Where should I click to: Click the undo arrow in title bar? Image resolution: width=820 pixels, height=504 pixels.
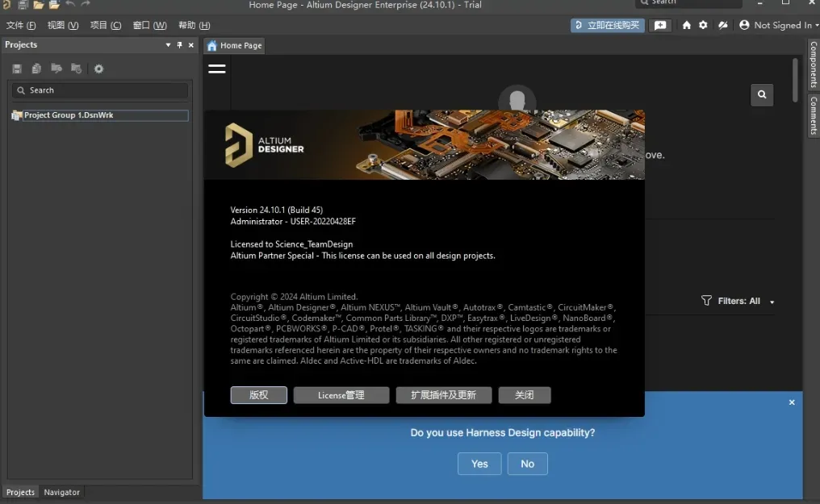click(70, 4)
